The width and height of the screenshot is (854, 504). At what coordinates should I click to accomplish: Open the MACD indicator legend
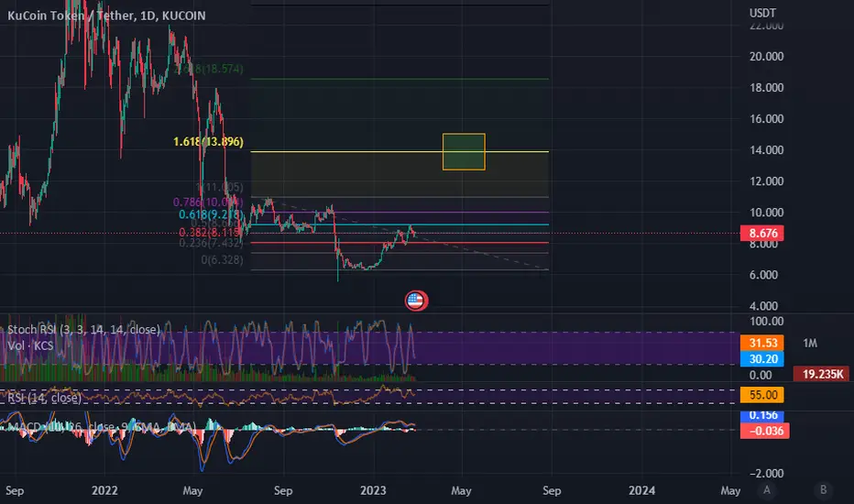click(102, 427)
